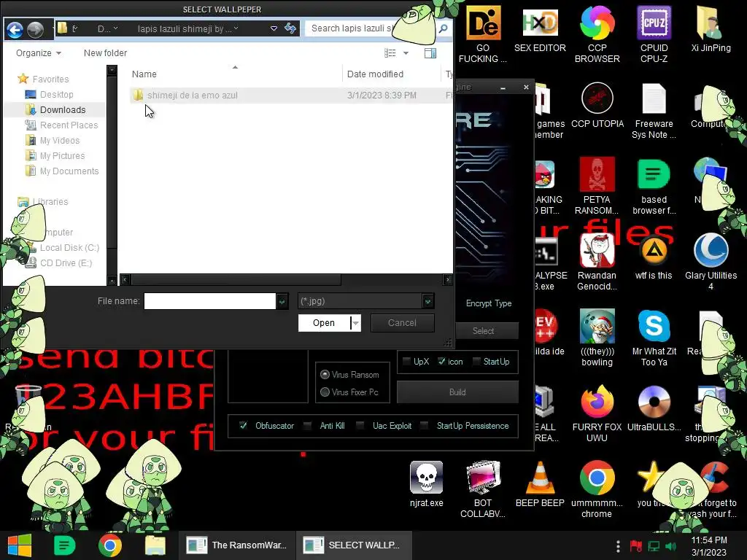
Task: Select the Virus Ransom radio button
Action: coord(325,375)
